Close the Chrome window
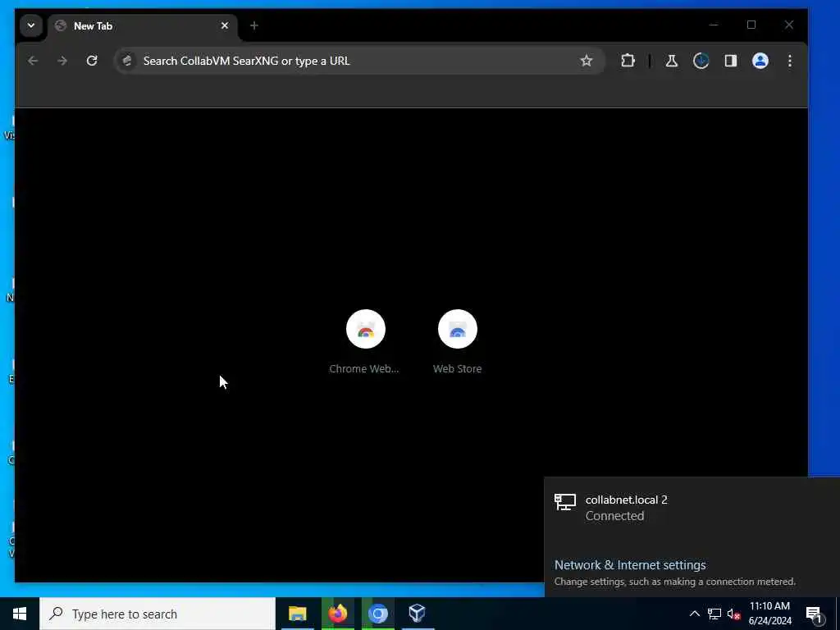The width and height of the screenshot is (840, 630). coord(789,25)
